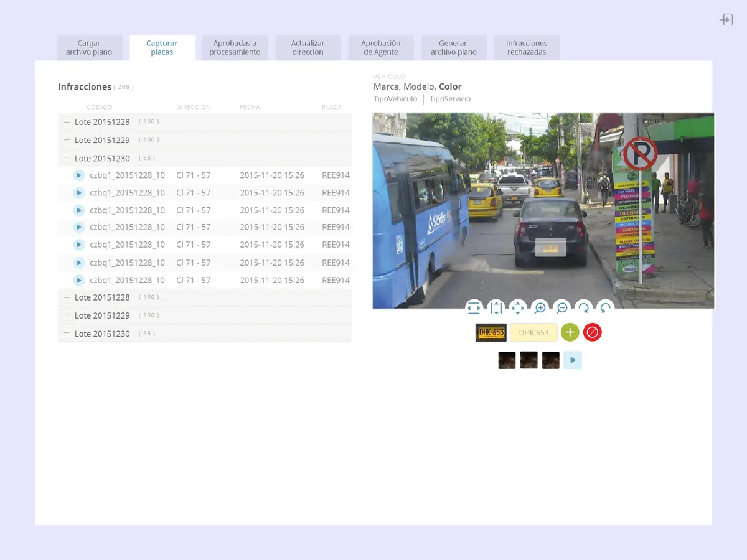Rotate the photo counterclockwise
Screen dimensions: 747x560
pyautogui.click(x=605, y=307)
